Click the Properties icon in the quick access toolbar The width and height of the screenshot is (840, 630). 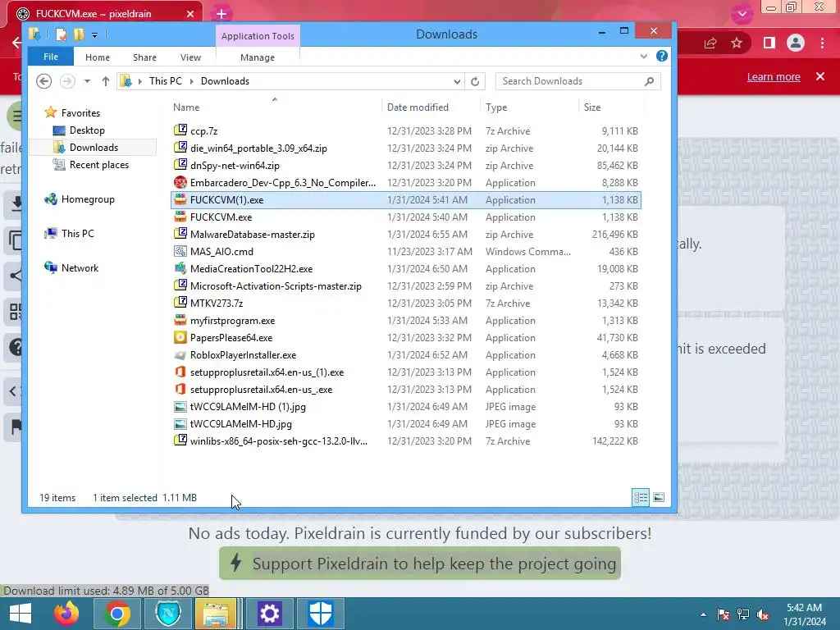pos(62,34)
